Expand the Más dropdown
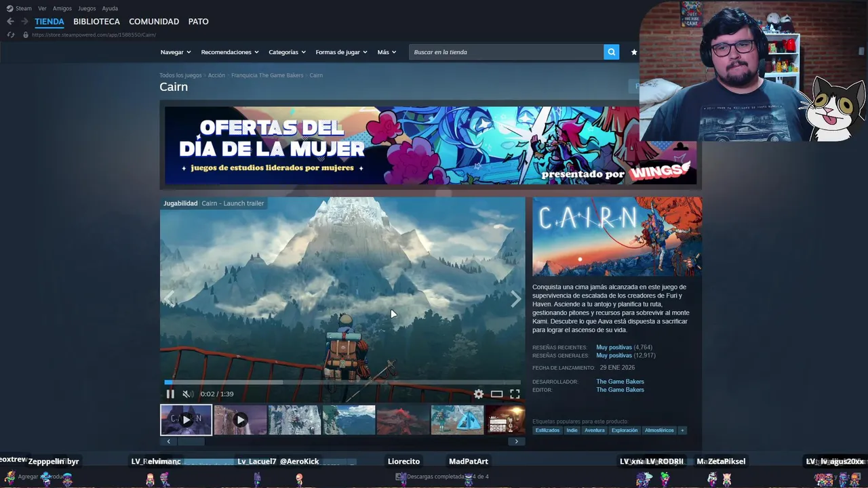Viewport: 868px width, 488px height. click(x=387, y=52)
